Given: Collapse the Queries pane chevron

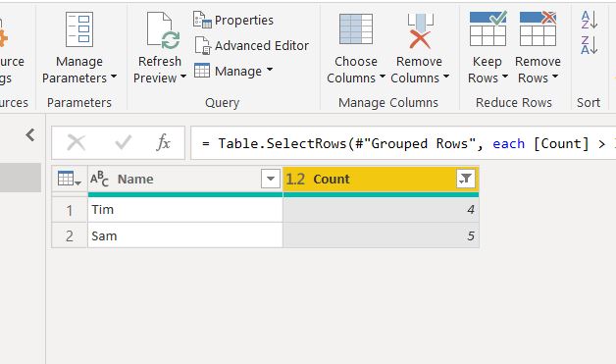Looking at the screenshot, I should point(30,134).
